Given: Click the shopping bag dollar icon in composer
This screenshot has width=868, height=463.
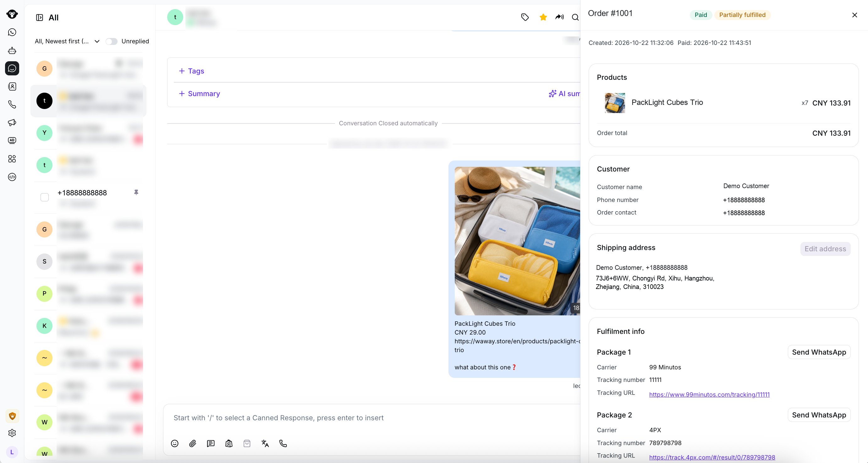Looking at the screenshot, I should click(x=229, y=444).
